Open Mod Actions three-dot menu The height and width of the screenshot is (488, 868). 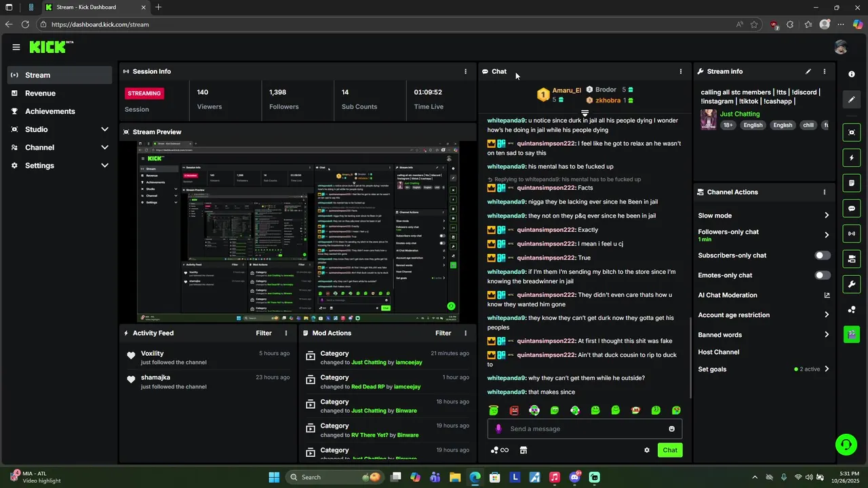pos(465,333)
